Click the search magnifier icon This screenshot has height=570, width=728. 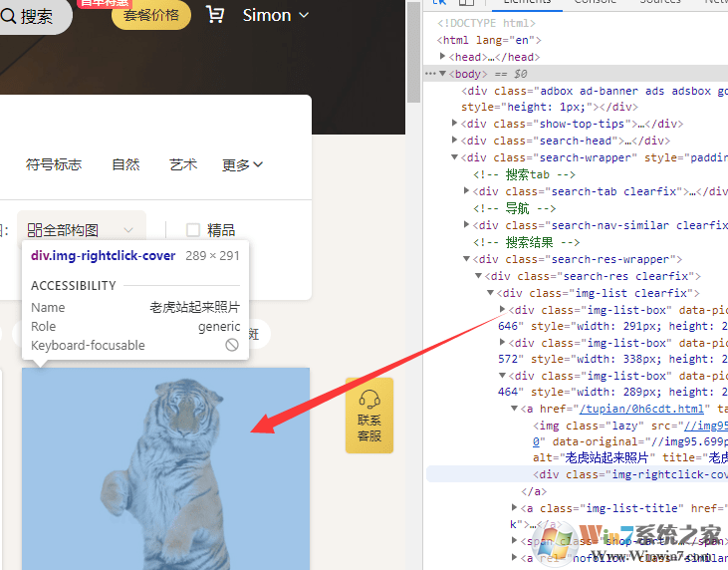8,16
